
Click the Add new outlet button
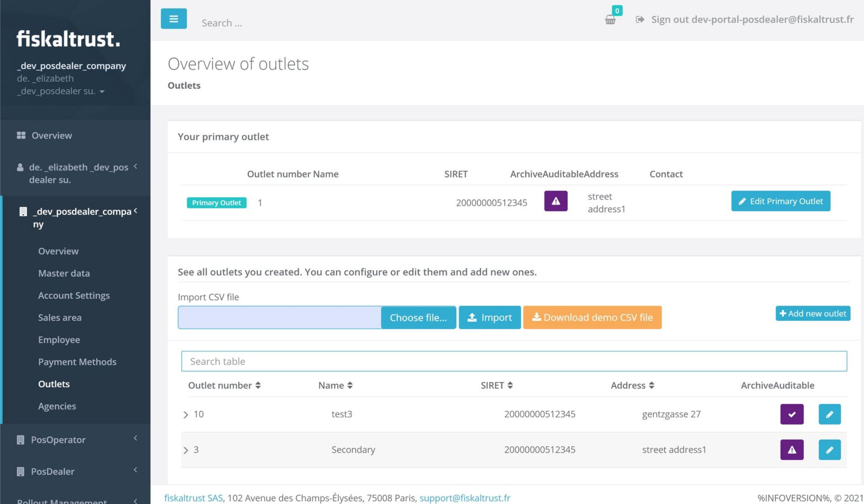pyautogui.click(x=813, y=313)
